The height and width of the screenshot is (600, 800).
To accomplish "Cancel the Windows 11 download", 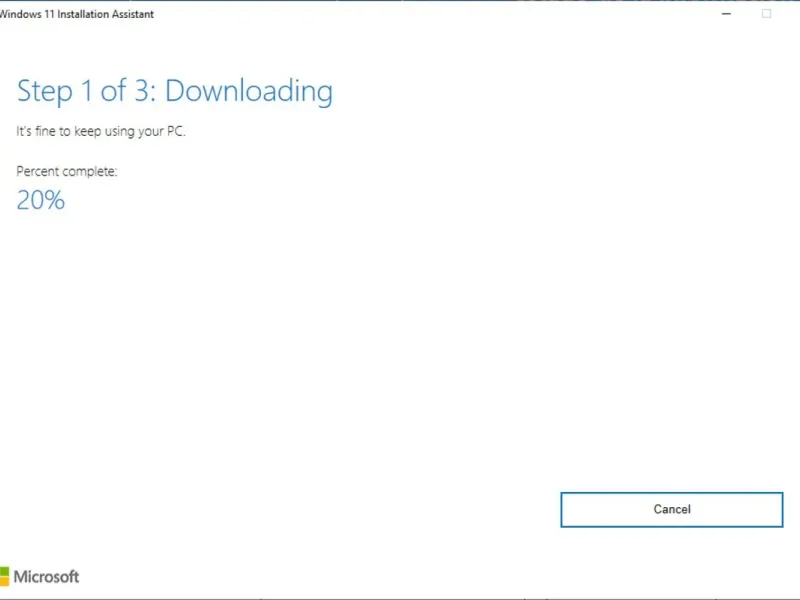I will [x=671, y=509].
